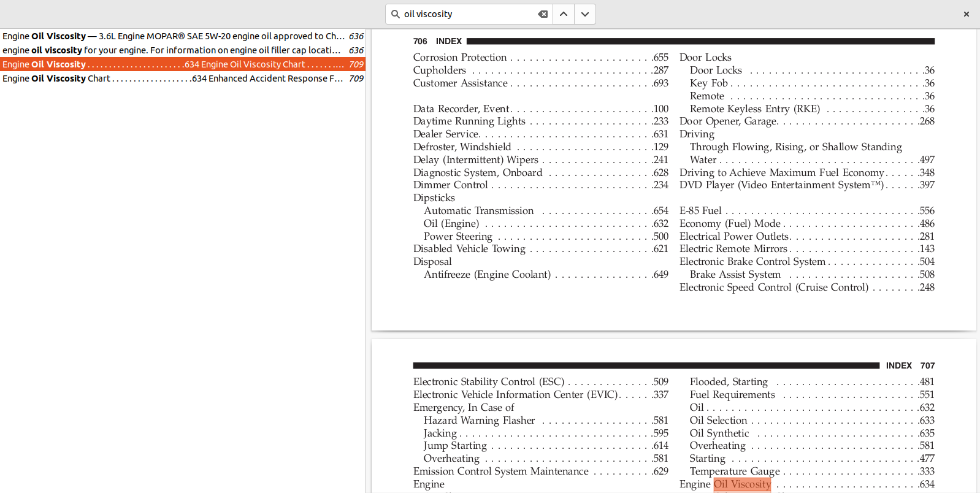Click the "Disabled Vehicle Towing" index entry
Screen dimensions: 980x493
[x=469, y=249]
